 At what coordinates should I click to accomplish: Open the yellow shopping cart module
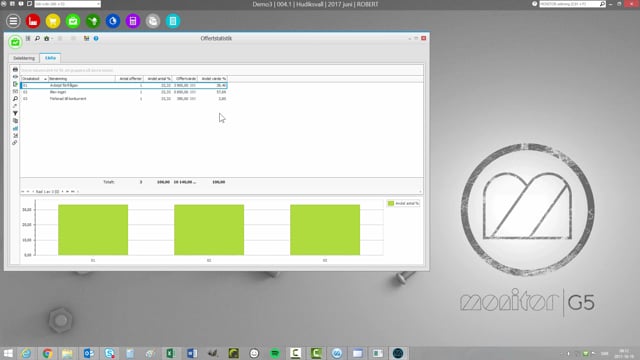coord(53,21)
